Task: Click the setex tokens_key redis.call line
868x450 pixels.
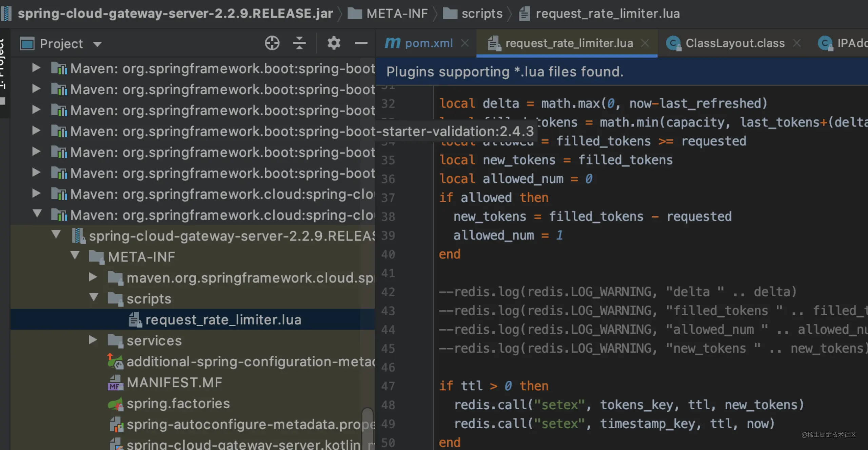Action: pyautogui.click(x=629, y=405)
